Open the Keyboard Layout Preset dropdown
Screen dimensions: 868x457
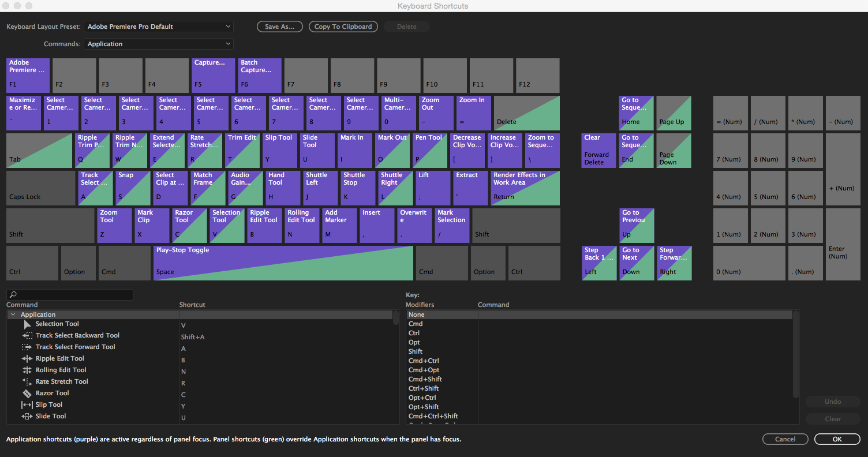coord(159,27)
